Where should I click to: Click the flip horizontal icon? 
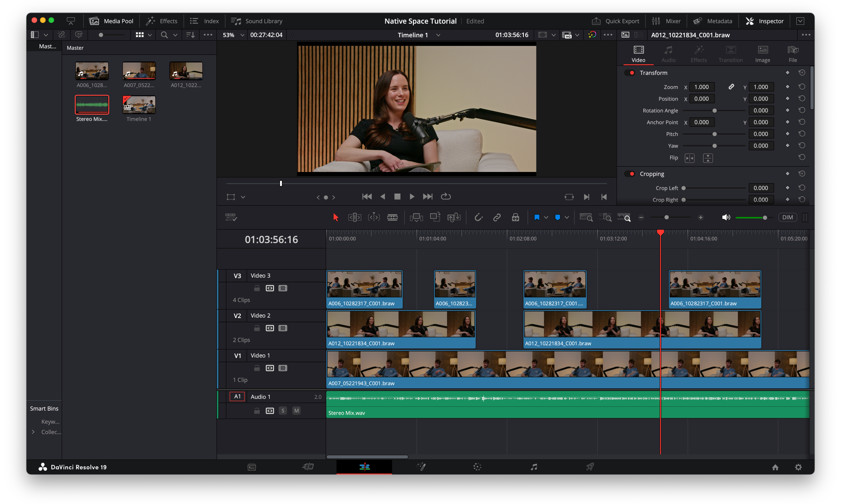689,158
